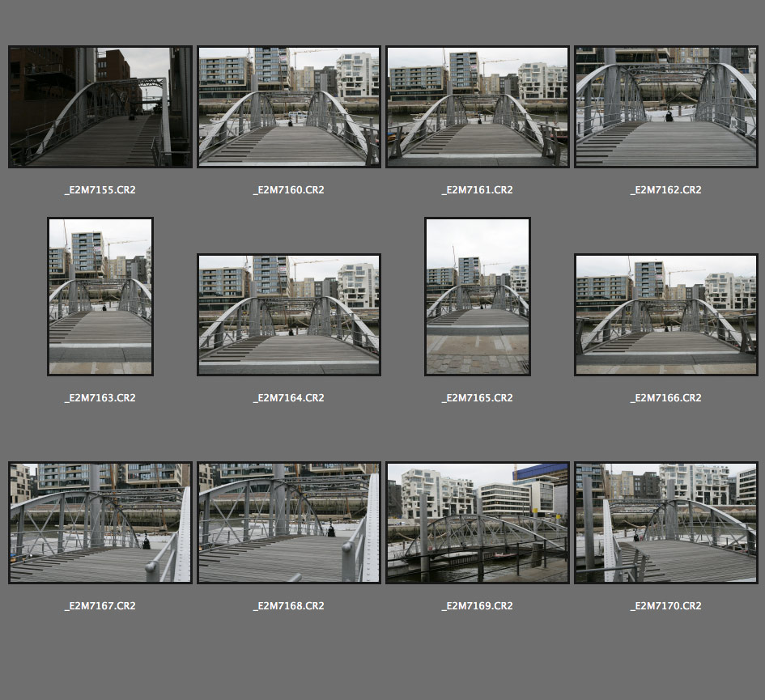Click the _E2M7160.CR2 photo thumbnail
The height and width of the screenshot is (700, 765).
289,107
